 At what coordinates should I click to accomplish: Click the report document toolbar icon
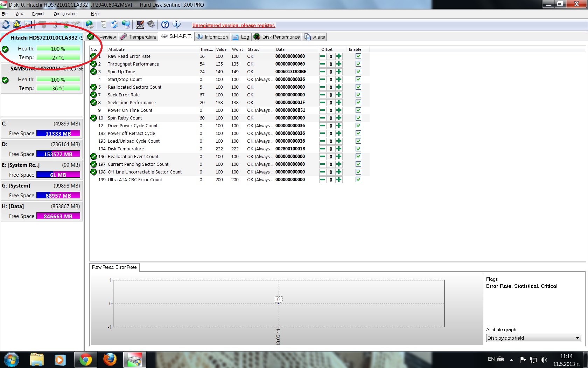tap(104, 25)
